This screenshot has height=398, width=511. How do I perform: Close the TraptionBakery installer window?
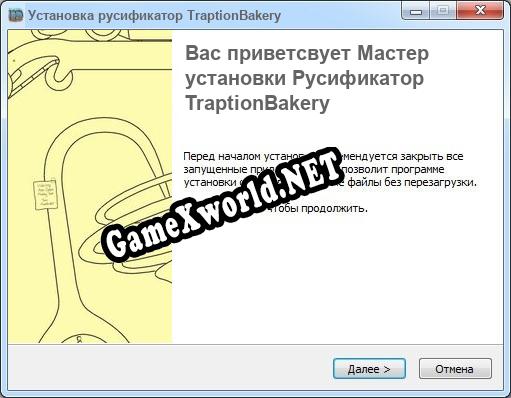[480, 11]
